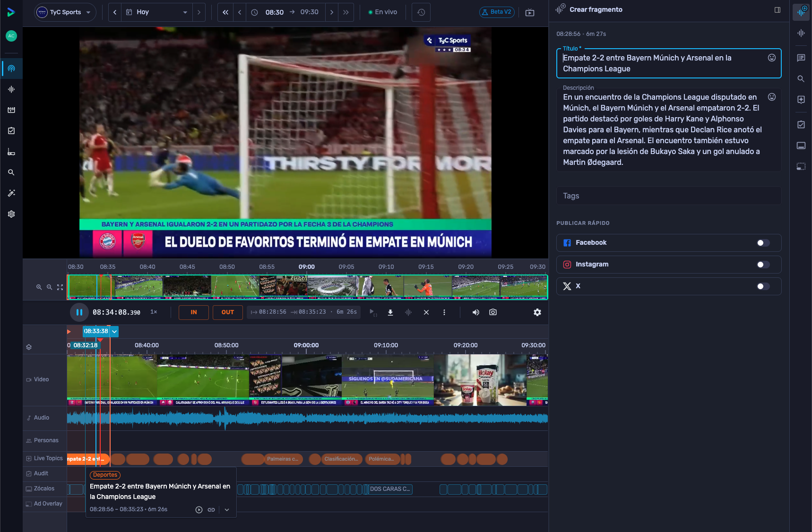The image size is (812, 532).
Task: Set the OUT mark point
Action: [x=228, y=312]
